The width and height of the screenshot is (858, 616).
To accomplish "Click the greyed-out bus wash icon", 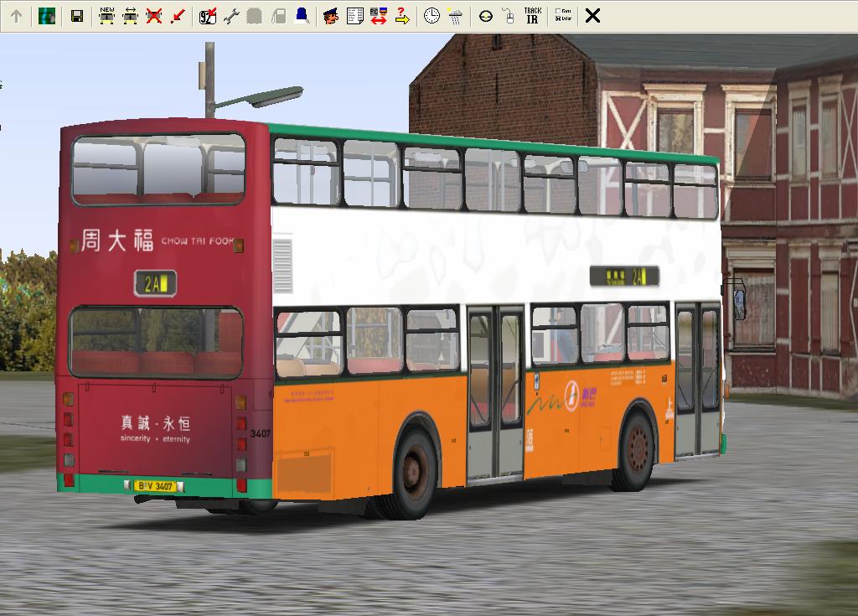I will (254, 17).
